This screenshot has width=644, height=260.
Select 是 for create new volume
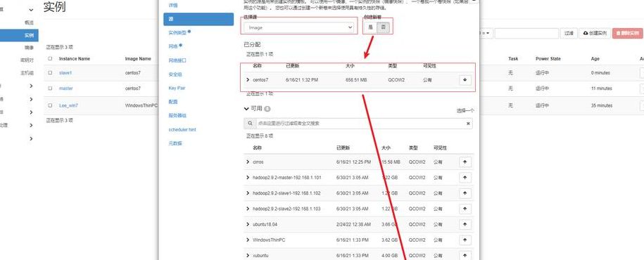tap(370, 27)
